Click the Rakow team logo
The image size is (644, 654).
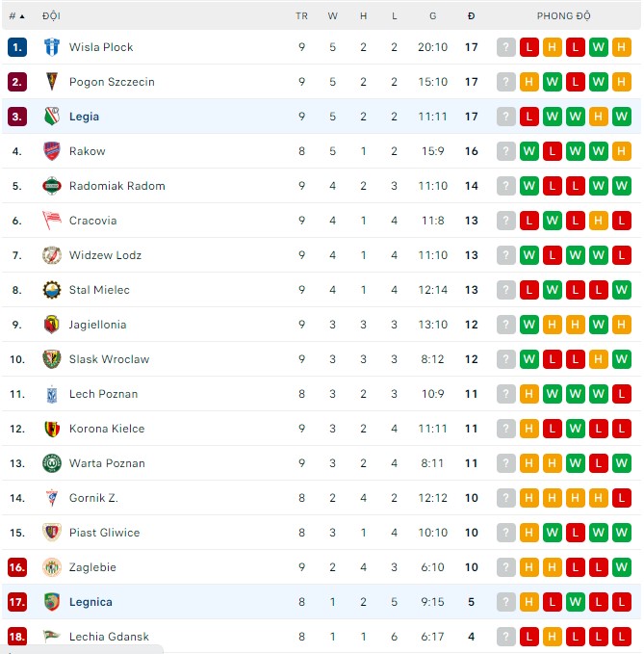[x=52, y=151]
